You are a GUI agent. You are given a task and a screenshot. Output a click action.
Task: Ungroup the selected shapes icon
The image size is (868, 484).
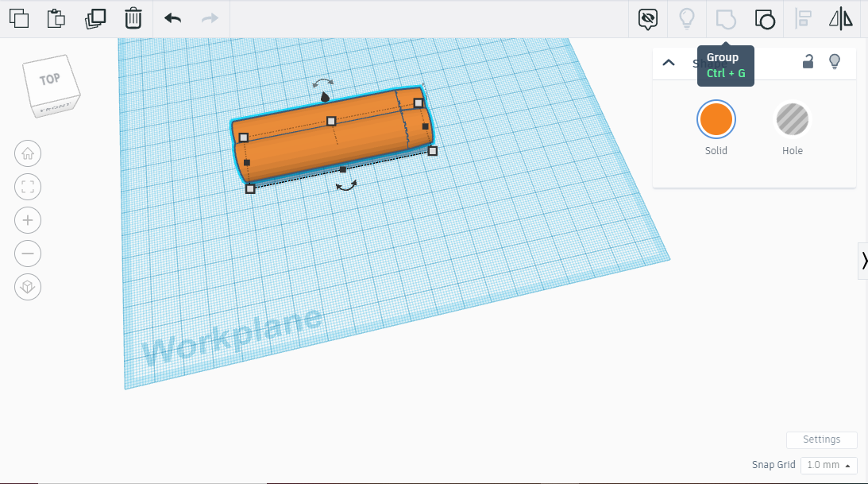765,19
